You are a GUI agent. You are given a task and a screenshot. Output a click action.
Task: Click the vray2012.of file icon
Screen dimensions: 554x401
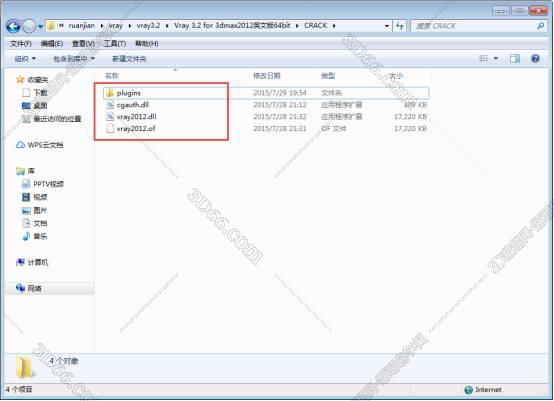tap(110, 128)
